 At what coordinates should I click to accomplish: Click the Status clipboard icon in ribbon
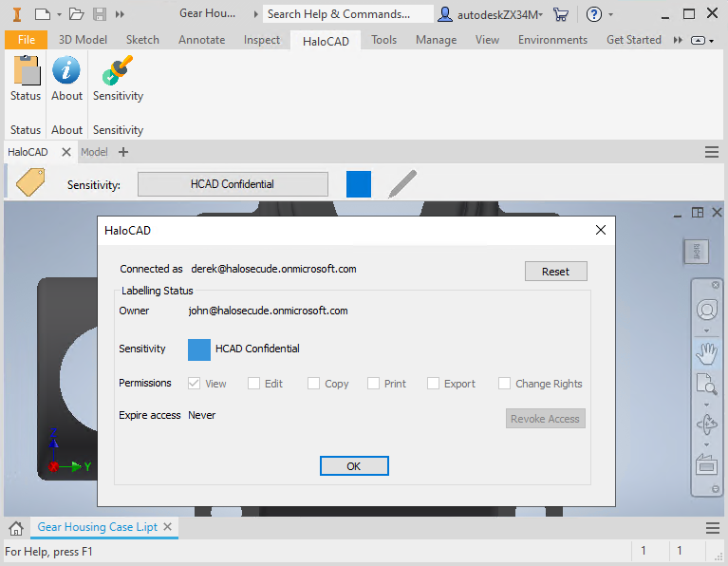click(x=26, y=71)
